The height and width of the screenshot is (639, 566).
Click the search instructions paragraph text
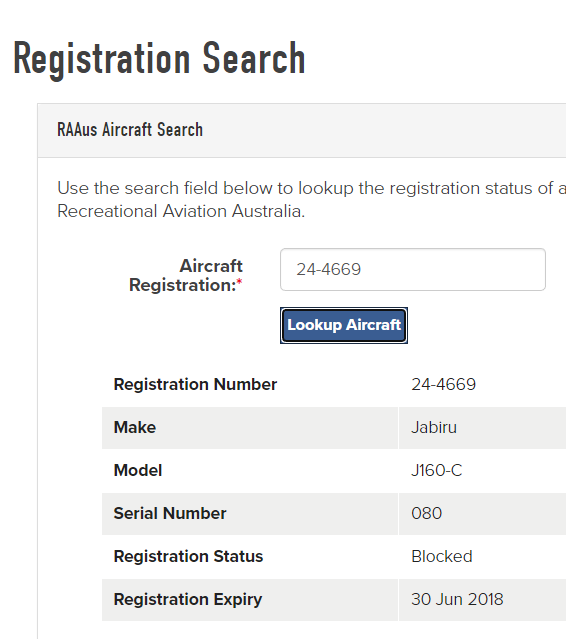point(311,200)
